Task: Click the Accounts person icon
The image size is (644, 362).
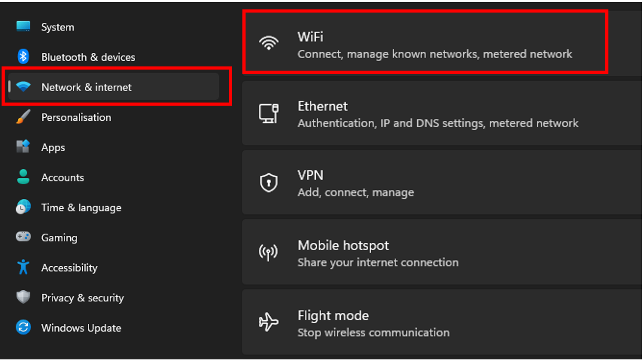Action: pyautogui.click(x=24, y=177)
